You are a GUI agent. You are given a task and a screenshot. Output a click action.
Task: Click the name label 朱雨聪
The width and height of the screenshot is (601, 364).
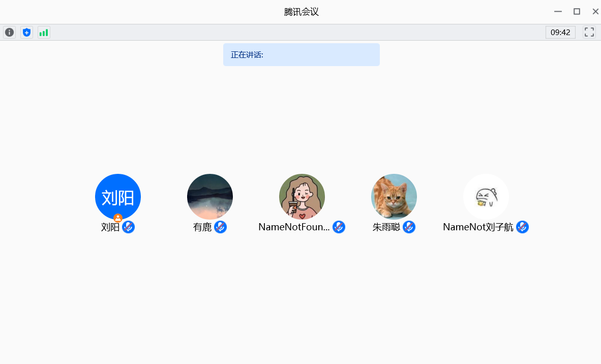[386, 227]
